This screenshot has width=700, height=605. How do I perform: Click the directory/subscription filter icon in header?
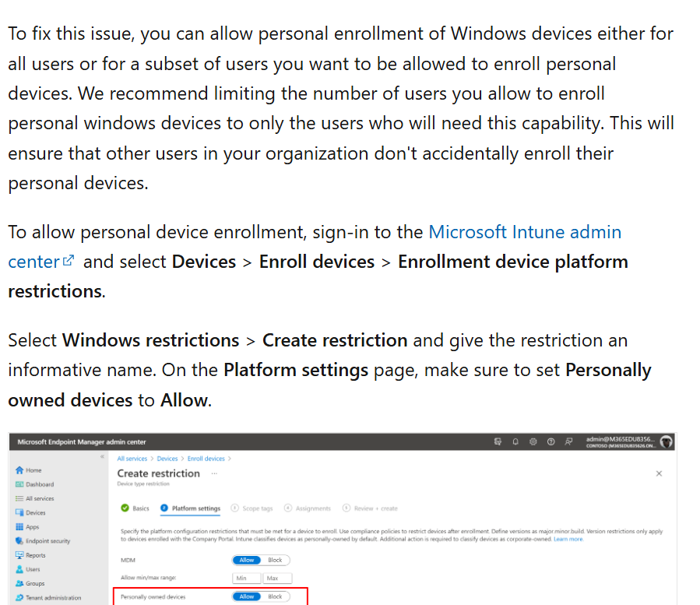coord(498,441)
